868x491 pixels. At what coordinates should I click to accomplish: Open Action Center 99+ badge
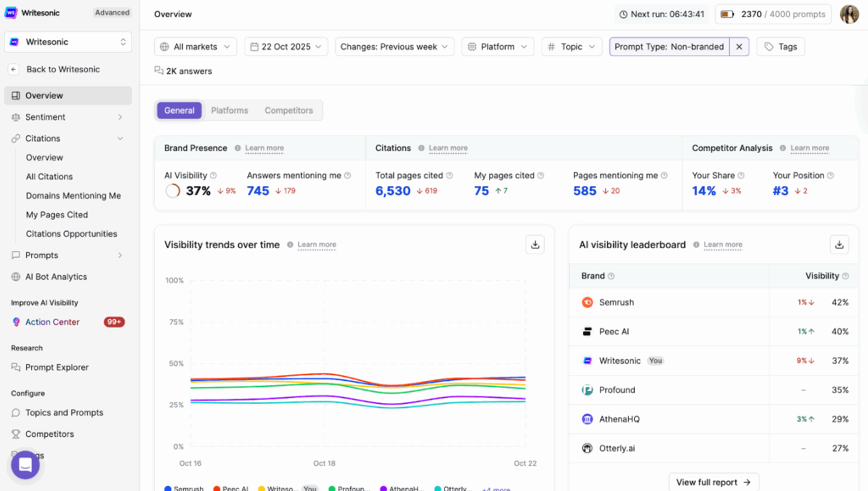click(x=114, y=322)
